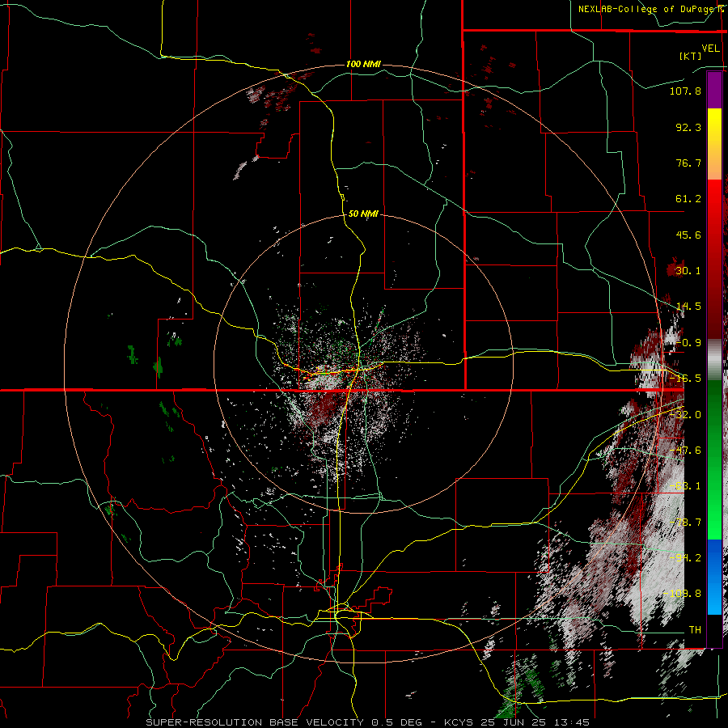
Task: Select the -109.8 velocity scale value
Action: [683, 594]
